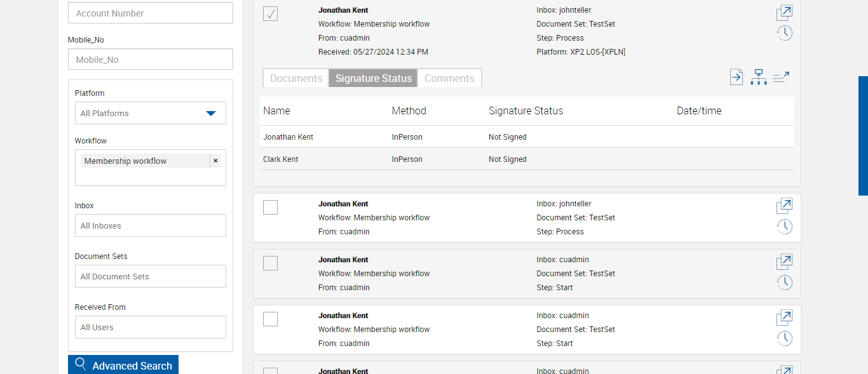Click the pop-out icon on the Step: Process collapsed item
Image resolution: width=868 pixels, height=374 pixels.
[x=785, y=206]
